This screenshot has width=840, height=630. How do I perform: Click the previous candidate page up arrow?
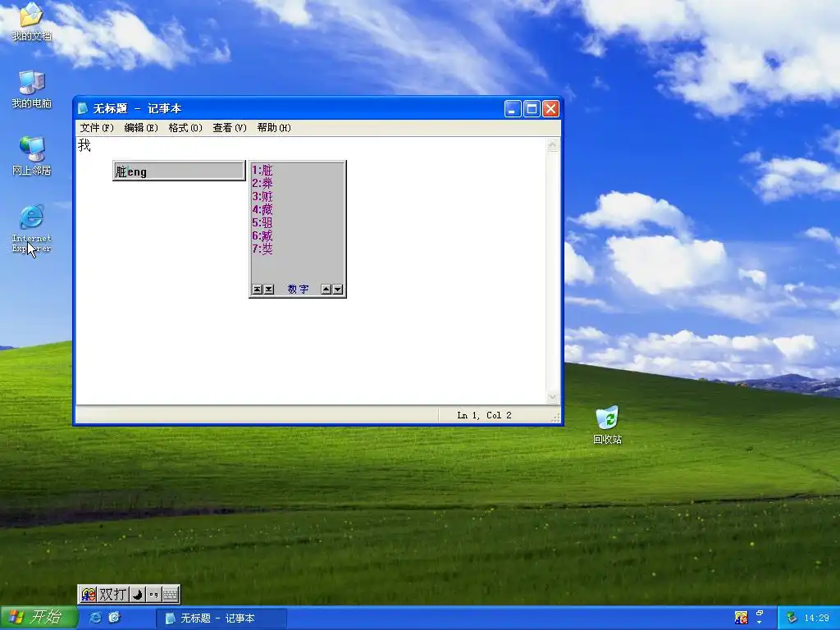[x=326, y=290]
